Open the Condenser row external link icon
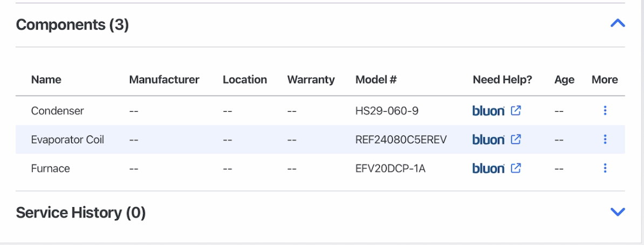Image resolution: width=644 pixels, height=245 pixels. click(x=516, y=110)
